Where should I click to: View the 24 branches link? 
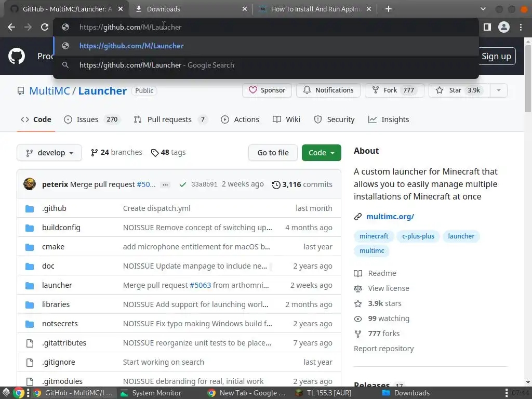116,152
